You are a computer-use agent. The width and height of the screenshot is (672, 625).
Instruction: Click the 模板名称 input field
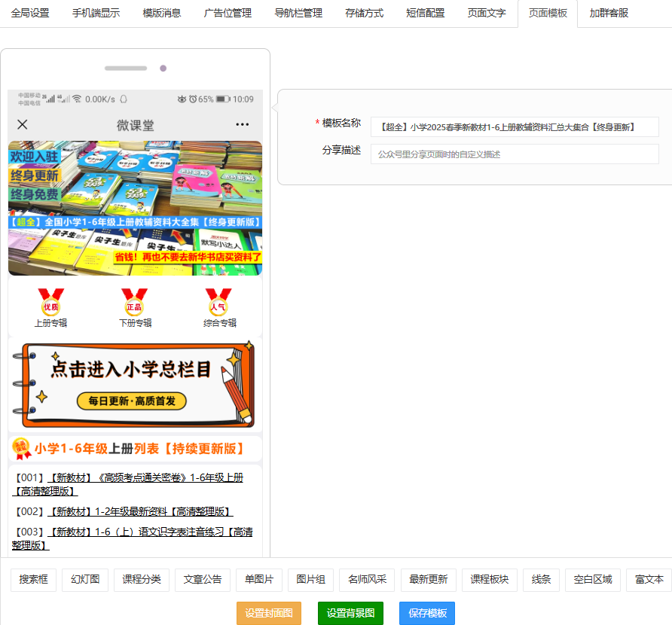click(514, 127)
